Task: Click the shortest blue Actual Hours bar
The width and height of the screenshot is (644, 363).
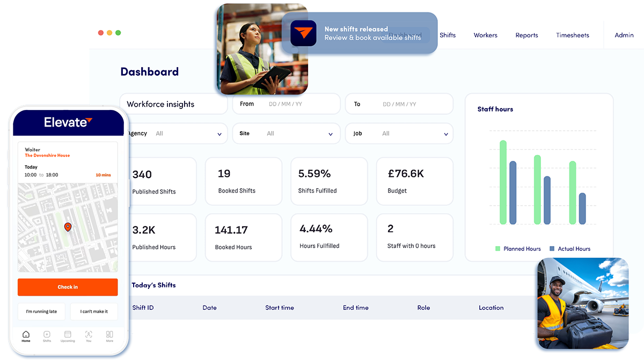Action: click(582, 209)
